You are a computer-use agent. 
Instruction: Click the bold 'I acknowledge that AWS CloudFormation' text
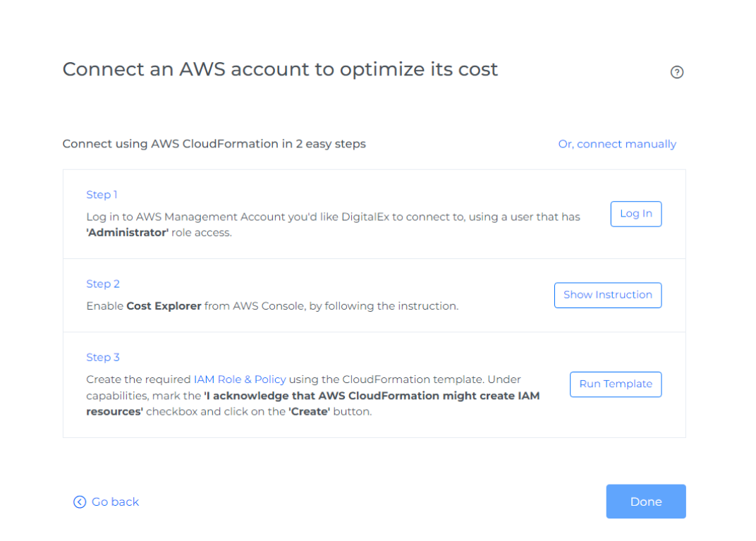tap(372, 396)
